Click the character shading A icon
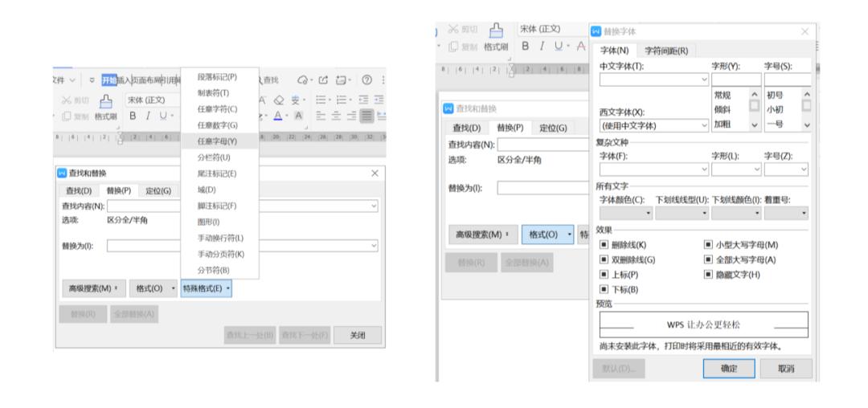This screenshot has width=868, height=408. [298, 116]
